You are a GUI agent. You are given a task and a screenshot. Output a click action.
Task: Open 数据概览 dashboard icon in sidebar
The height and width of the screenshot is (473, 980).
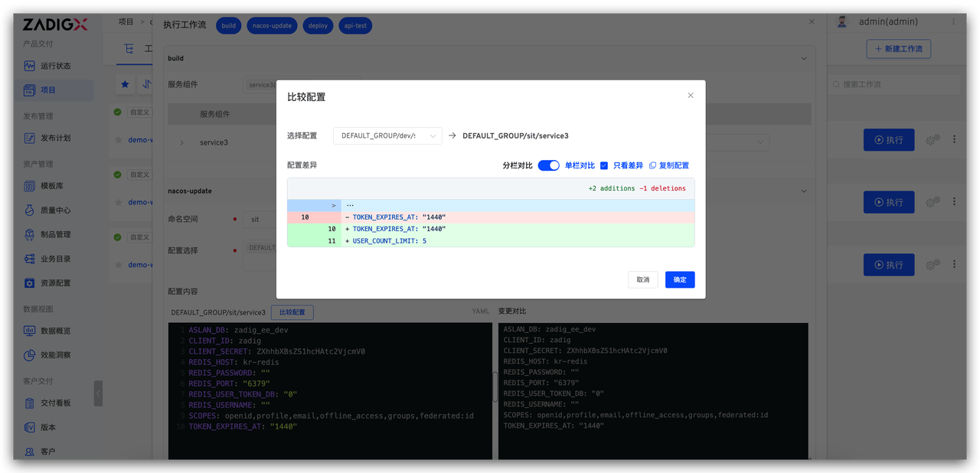30,331
